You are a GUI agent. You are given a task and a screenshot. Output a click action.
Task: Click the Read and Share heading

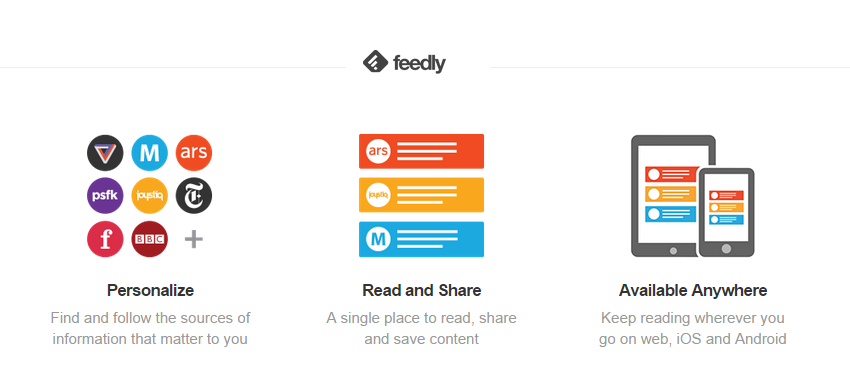point(422,290)
